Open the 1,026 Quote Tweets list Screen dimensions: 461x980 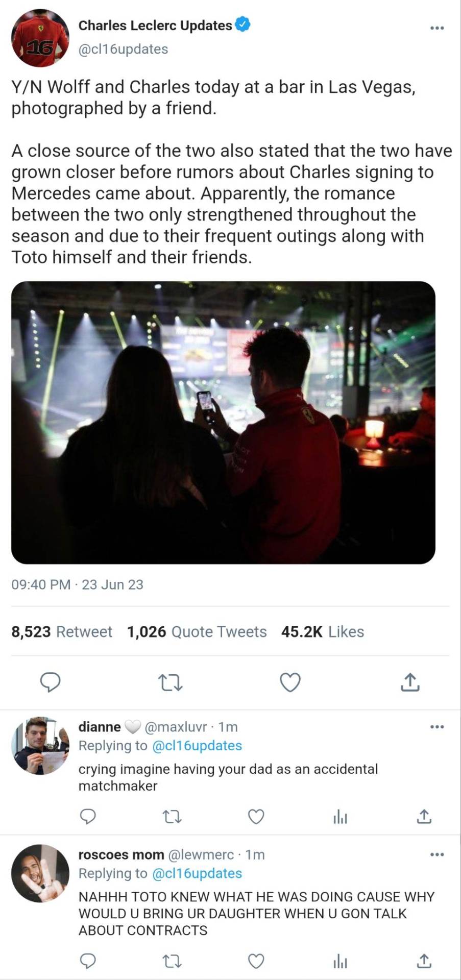point(197,632)
